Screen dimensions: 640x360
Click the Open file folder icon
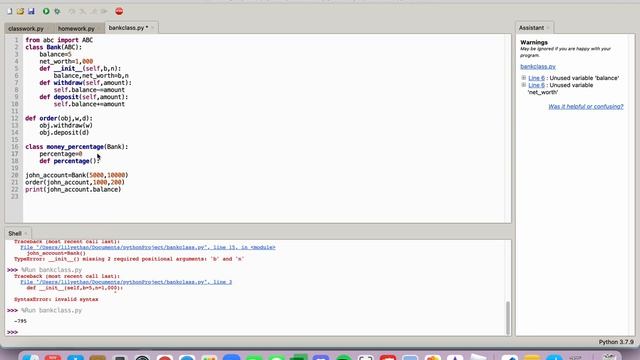point(20,11)
